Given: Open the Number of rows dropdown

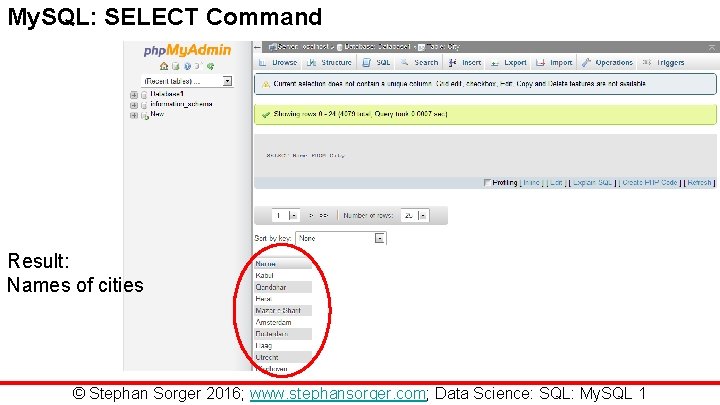Looking at the screenshot, I should coord(415,215).
